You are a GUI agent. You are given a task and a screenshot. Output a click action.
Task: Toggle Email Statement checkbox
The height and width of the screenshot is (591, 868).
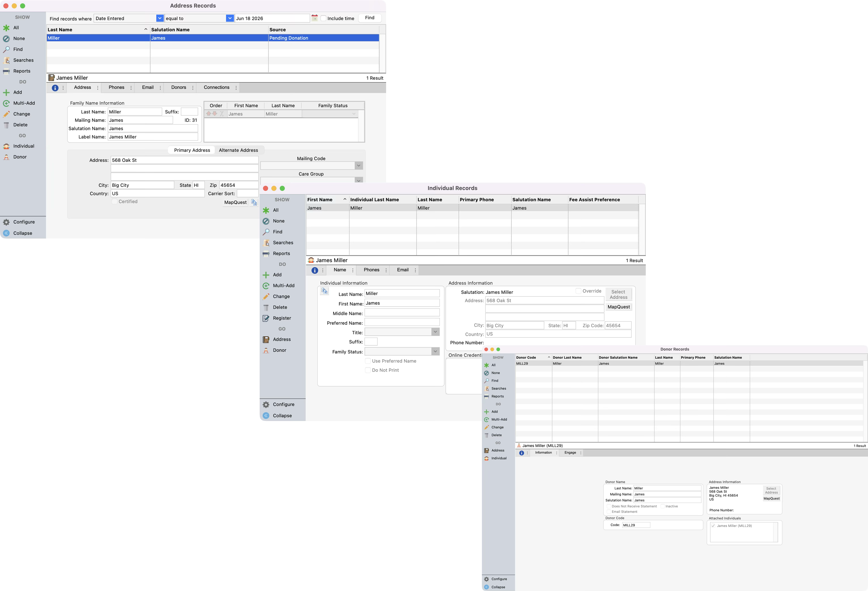click(609, 512)
